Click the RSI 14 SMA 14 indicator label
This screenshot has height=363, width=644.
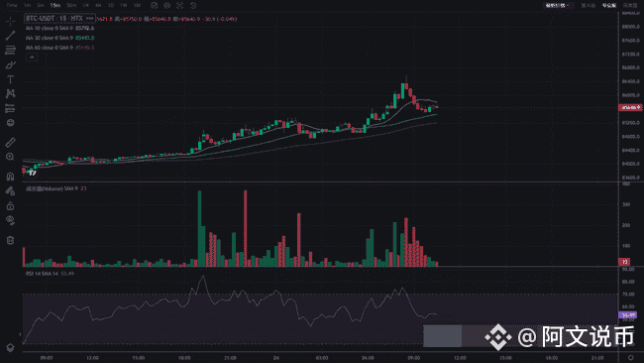click(42, 274)
